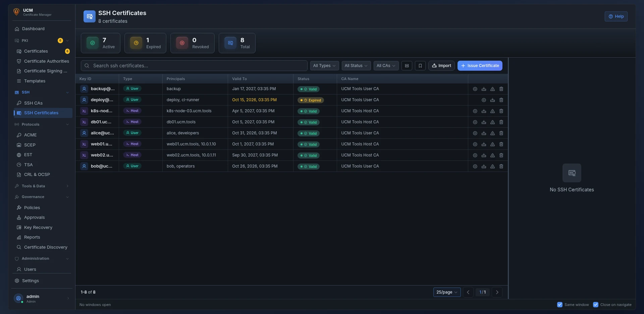Download the alice@uc certificate via its download icon
The height and width of the screenshot is (314, 644).
[x=484, y=133]
